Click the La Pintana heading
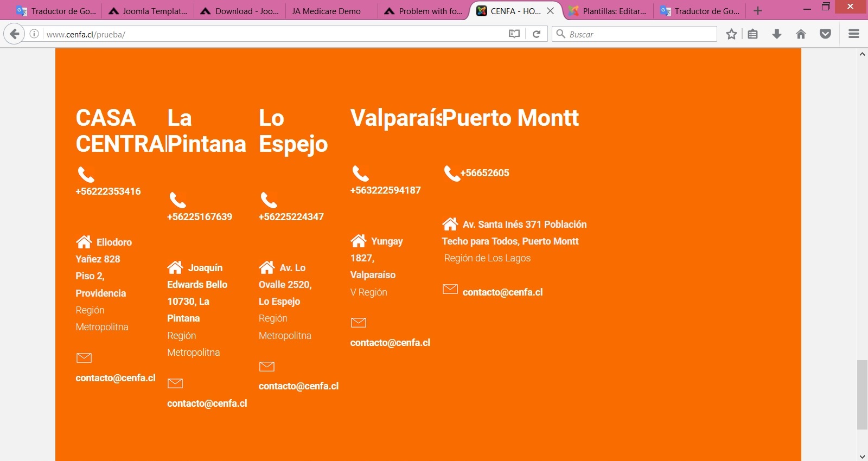 click(x=207, y=131)
